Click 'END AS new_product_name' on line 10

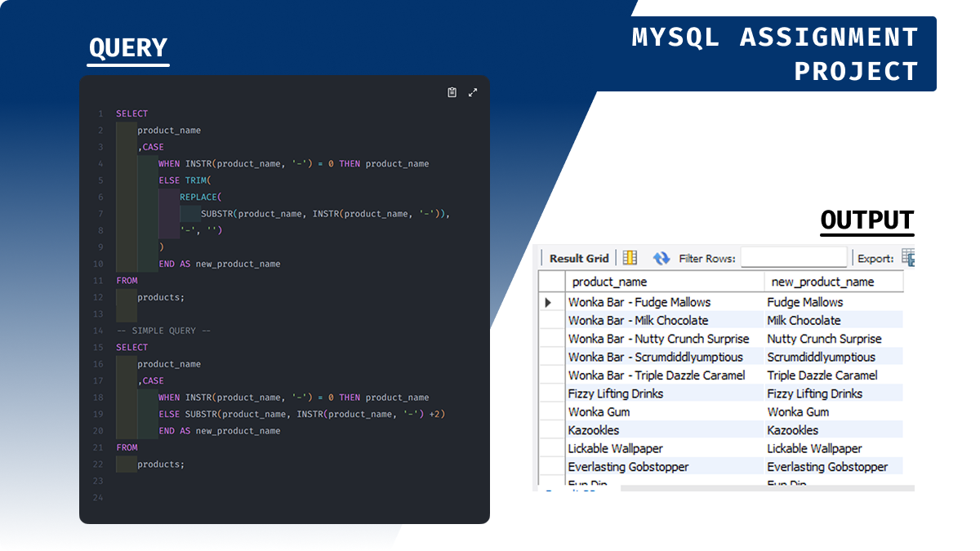220,264
